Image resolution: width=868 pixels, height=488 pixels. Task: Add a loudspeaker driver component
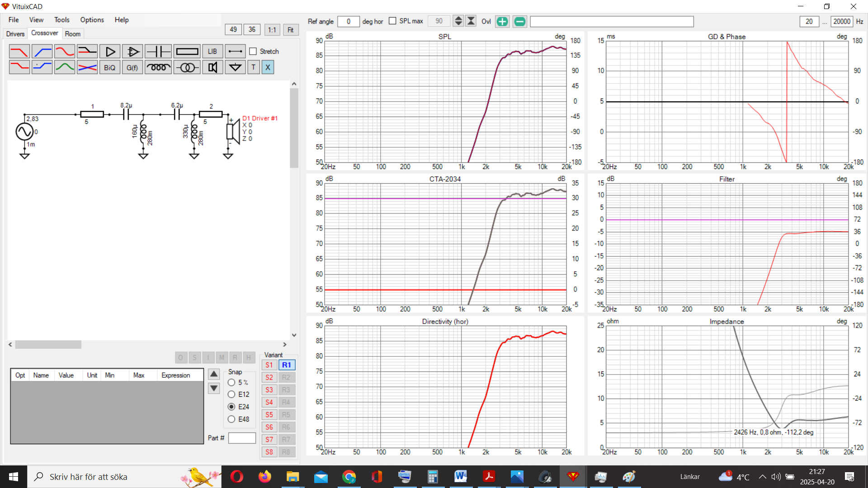pyautogui.click(x=212, y=67)
